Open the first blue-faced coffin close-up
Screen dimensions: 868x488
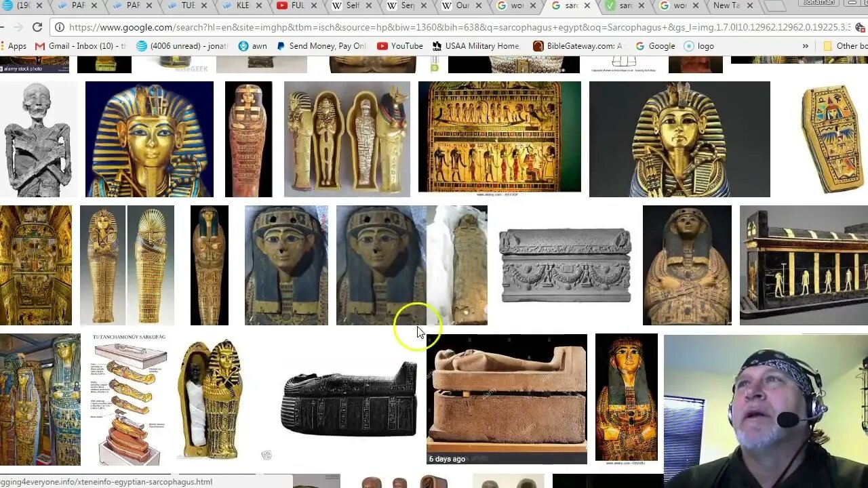point(286,265)
